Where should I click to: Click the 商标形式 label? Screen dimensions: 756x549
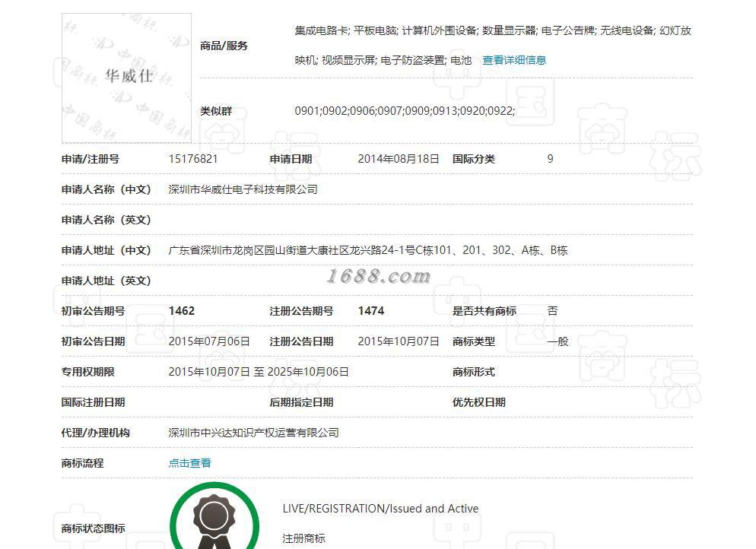pyautogui.click(x=474, y=372)
